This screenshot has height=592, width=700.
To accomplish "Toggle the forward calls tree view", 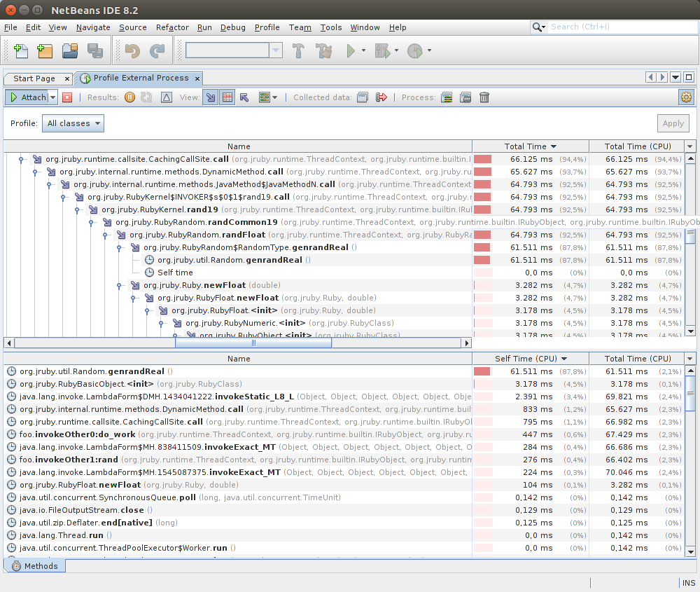I will 211,97.
